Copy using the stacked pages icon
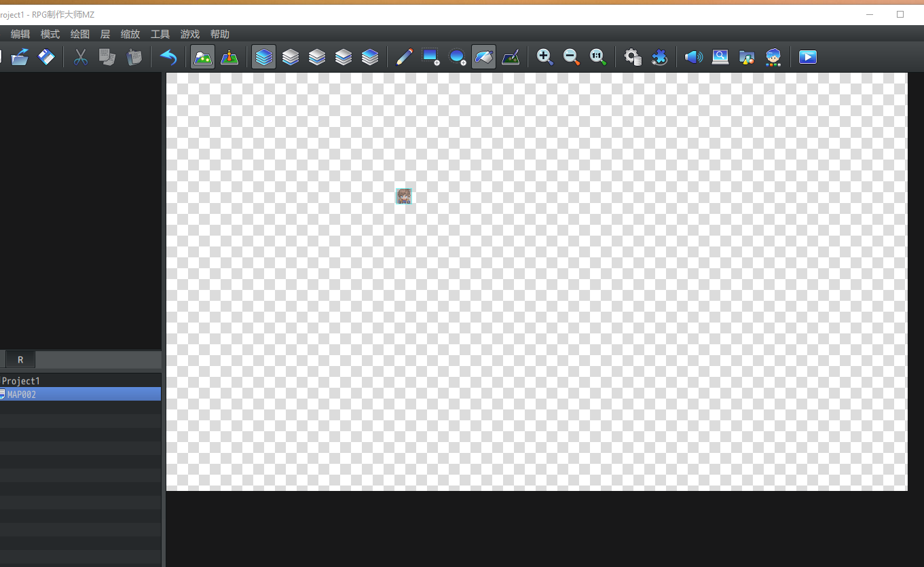Screen dimensions: 924x567 tap(107, 57)
